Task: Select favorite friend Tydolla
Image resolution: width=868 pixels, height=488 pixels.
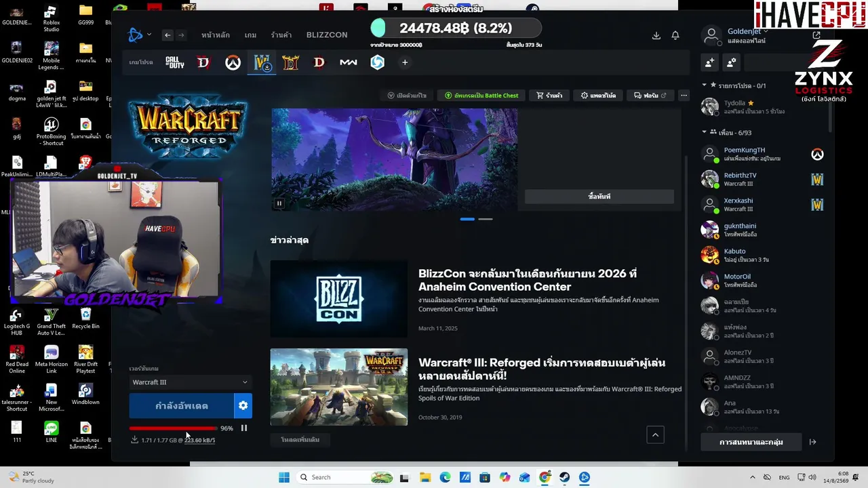Action: pos(763,107)
